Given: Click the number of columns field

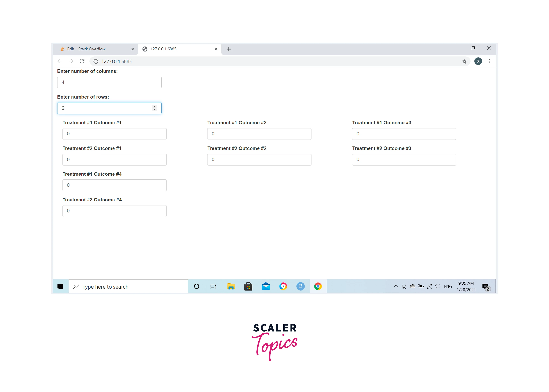Looking at the screenshot, I should pyautogui.click(x=109, y=83).
